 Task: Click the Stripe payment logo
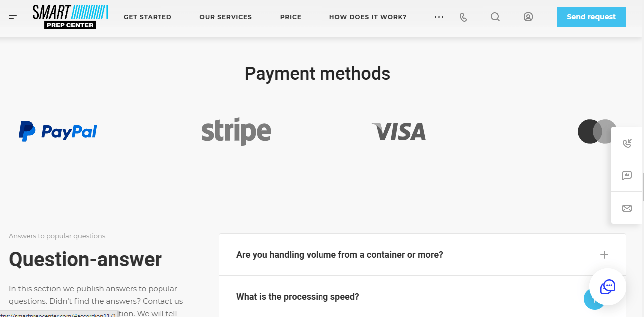click(x=236, y=131)
